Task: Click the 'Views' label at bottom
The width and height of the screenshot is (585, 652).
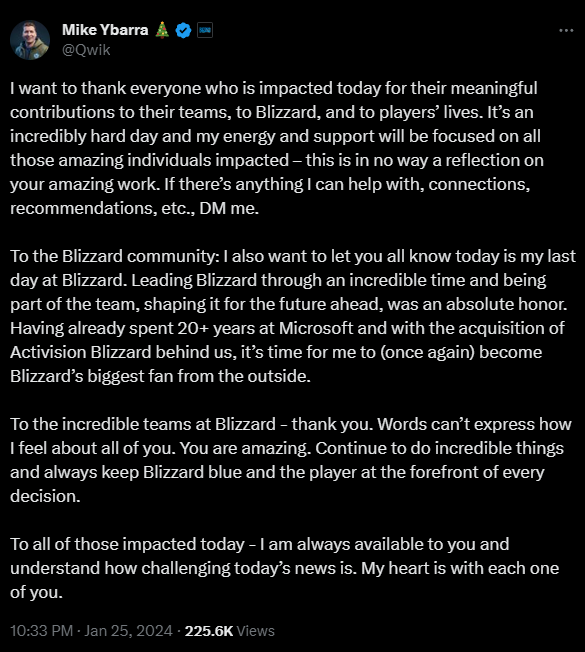Action: click(256, 631)
